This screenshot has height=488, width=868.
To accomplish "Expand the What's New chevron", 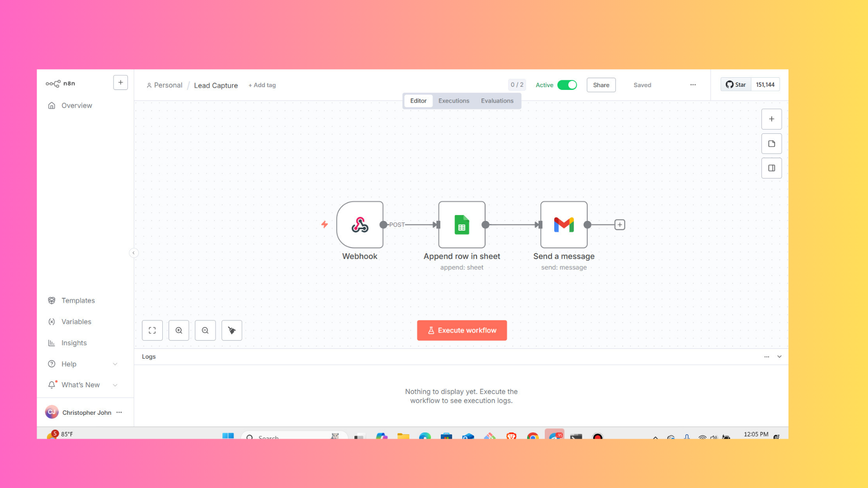I will tap(115, 385).
